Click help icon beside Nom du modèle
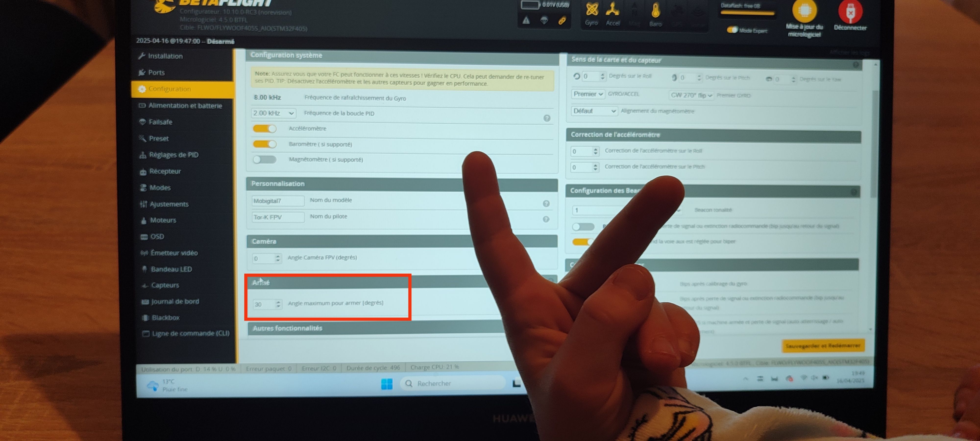 (546, 204)
